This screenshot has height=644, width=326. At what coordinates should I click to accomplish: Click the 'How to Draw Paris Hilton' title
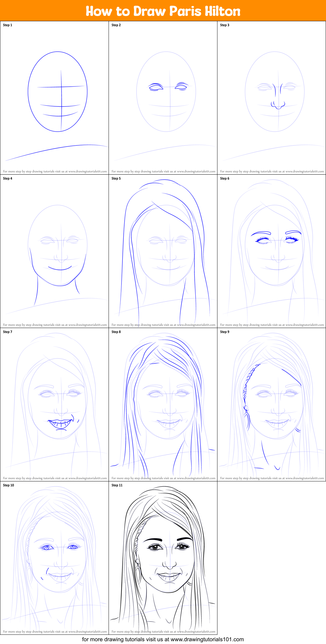coord(163,11)
